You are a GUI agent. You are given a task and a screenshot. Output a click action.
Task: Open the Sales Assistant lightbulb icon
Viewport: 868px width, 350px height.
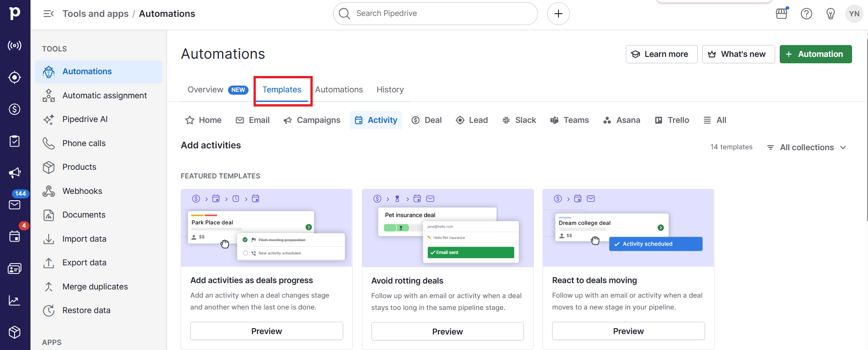[x=831, y=14]
